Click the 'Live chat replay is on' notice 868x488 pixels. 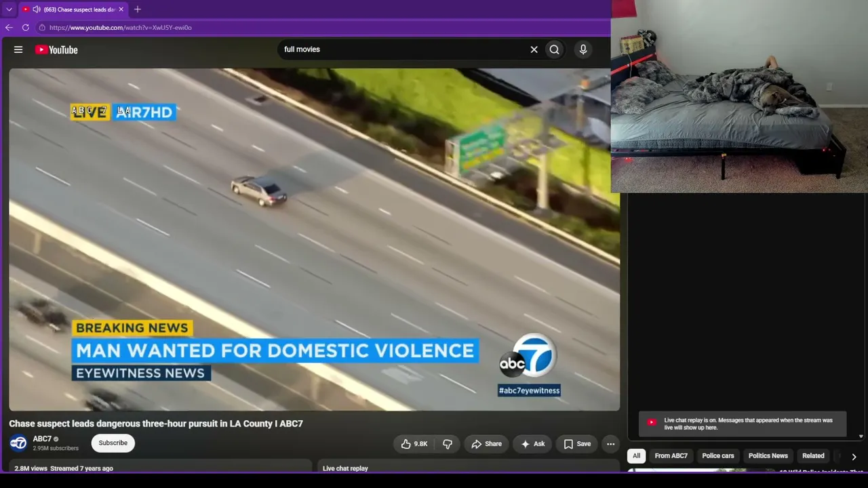tap(744, 424)
